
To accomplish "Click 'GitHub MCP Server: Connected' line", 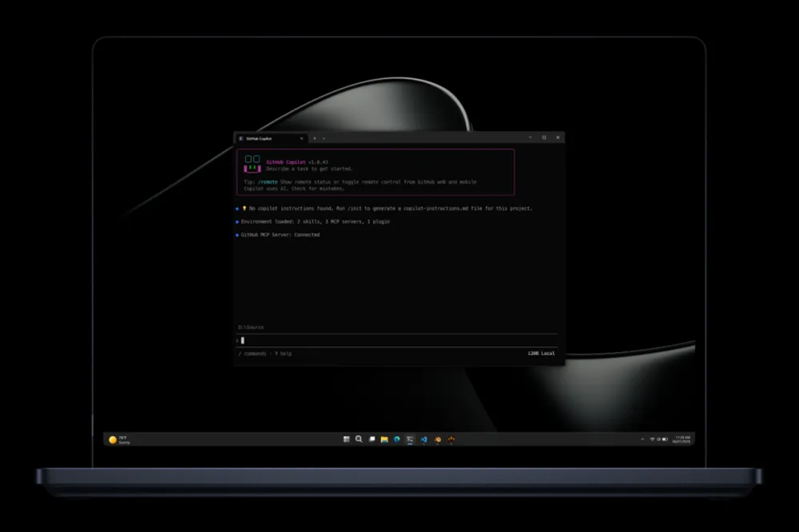I will pos(280,235).
